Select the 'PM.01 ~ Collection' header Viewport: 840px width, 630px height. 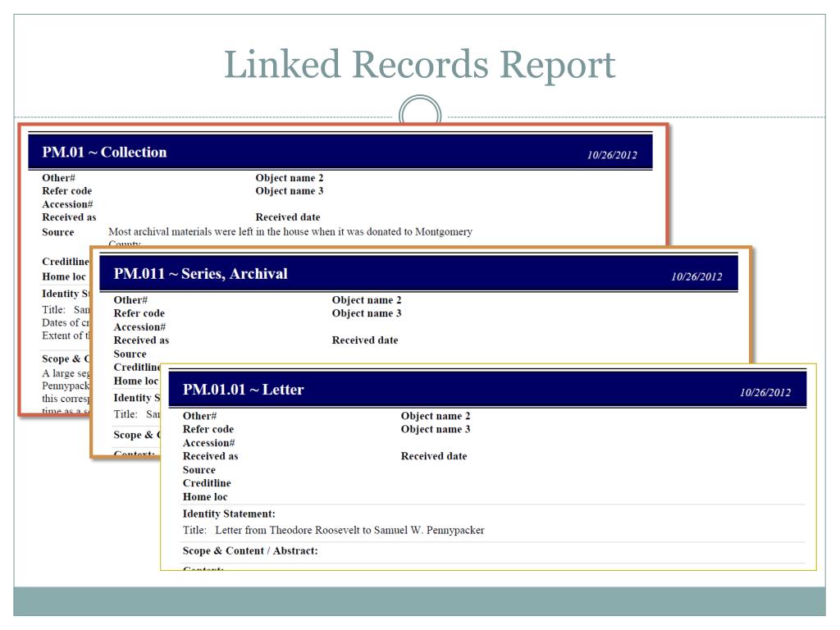(x=104, y=152)
